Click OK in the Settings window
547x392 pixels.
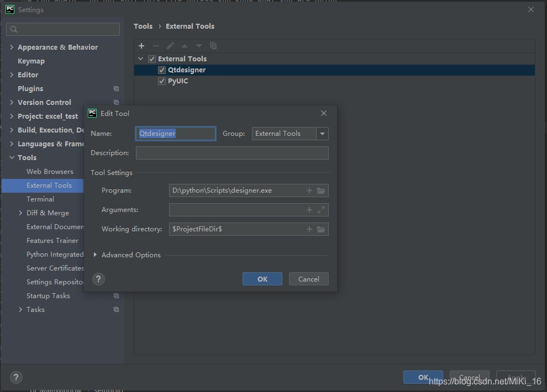[423, 377]
